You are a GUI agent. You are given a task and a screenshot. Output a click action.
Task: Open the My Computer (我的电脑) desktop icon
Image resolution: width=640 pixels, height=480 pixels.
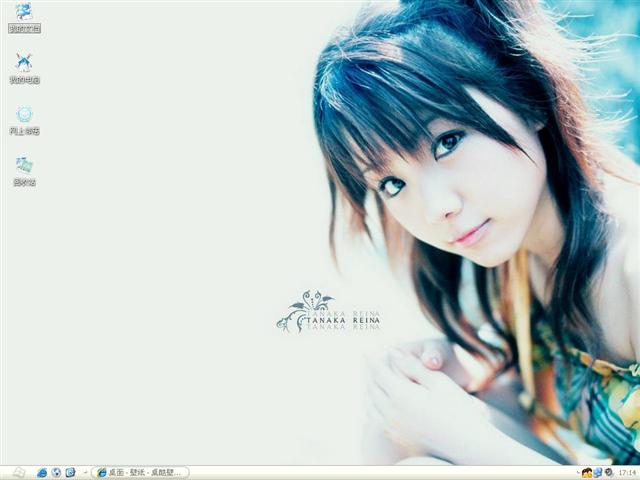(x=24, y=68)
